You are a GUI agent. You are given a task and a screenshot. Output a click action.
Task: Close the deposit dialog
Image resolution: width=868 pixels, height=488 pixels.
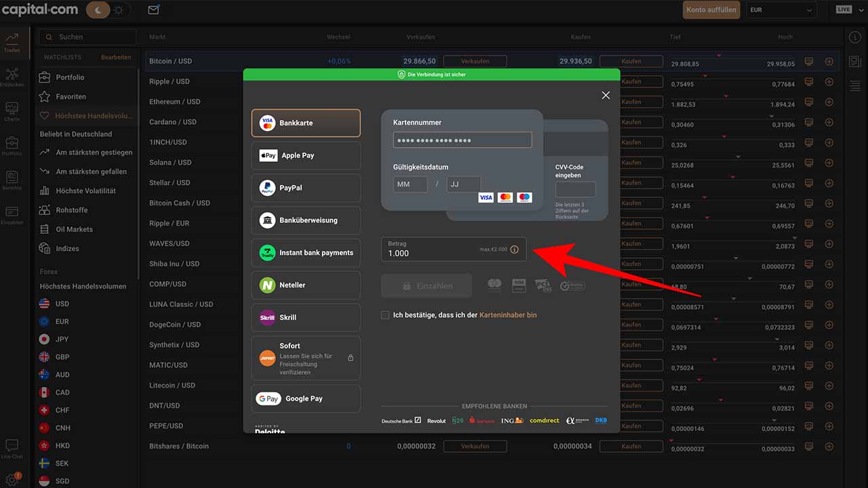point(606,96)
